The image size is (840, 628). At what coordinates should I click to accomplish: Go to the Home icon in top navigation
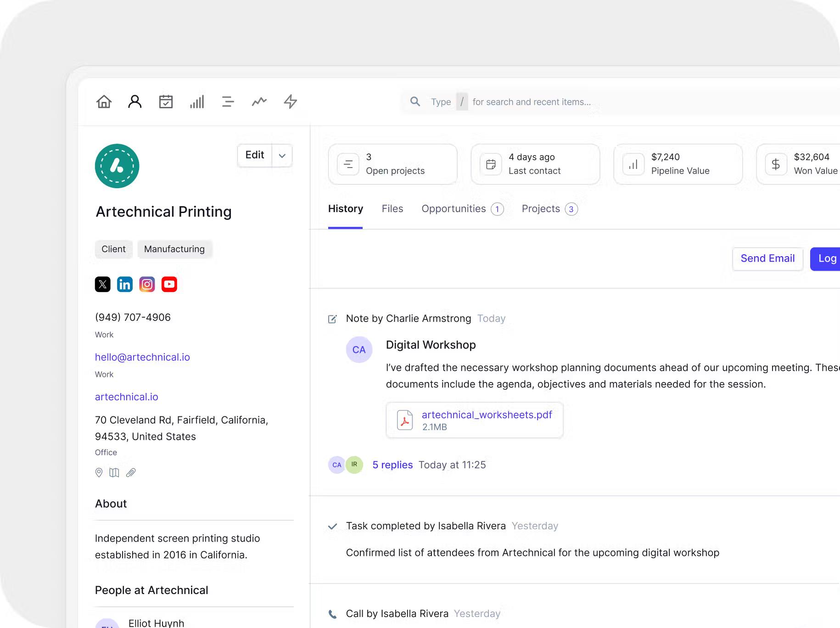[104, 101]
